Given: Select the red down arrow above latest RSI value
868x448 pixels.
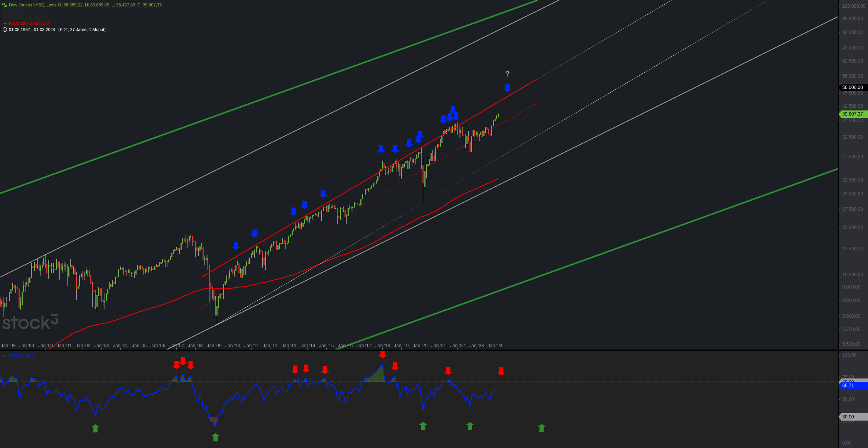Looking at the screenshot, I should (x=501, y=372).
